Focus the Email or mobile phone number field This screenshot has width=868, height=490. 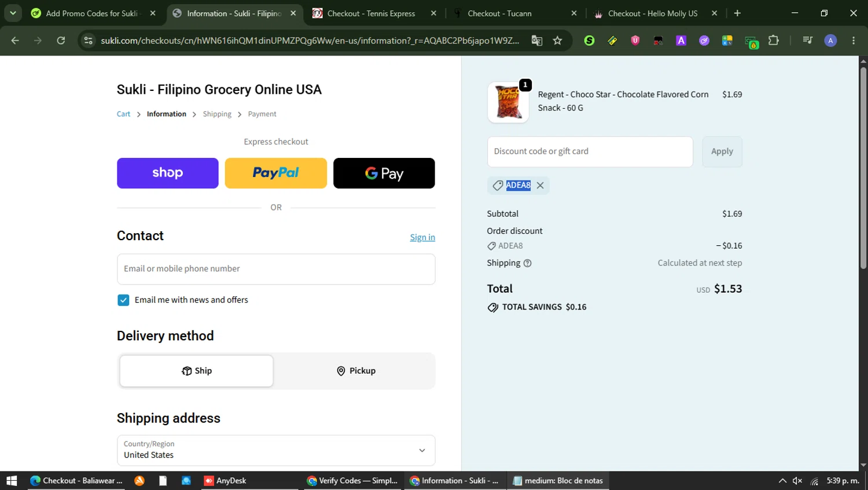276,269
